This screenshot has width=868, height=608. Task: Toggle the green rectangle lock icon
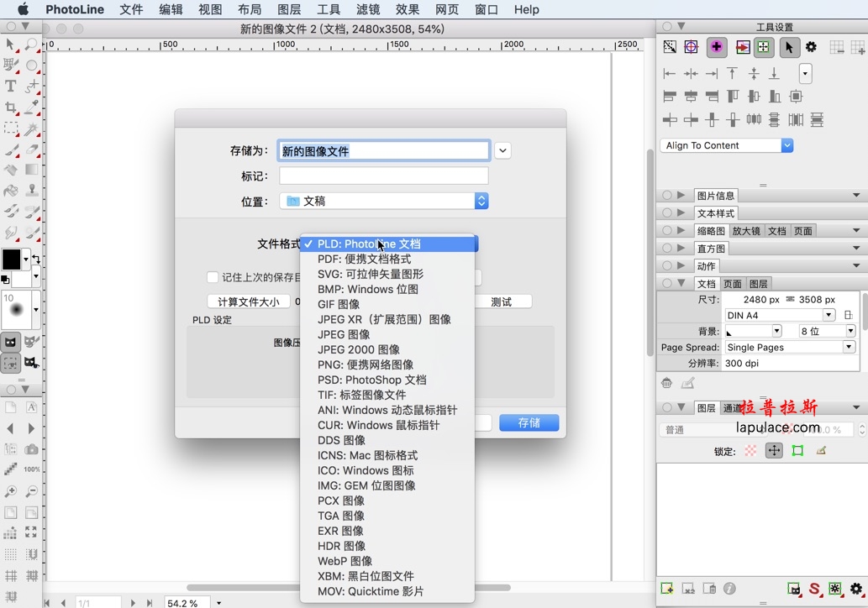pyautogui.click(x=797, y=451)
